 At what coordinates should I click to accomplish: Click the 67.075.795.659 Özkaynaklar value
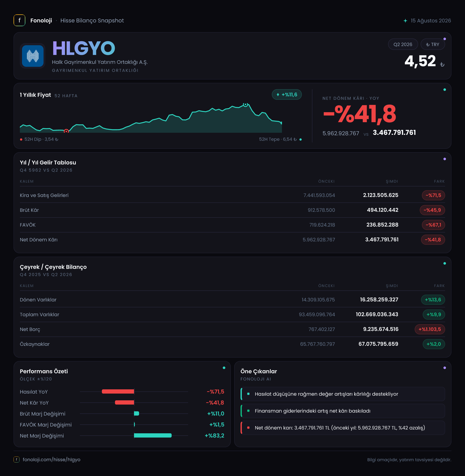pyautogui.click(x=378, y=344)
